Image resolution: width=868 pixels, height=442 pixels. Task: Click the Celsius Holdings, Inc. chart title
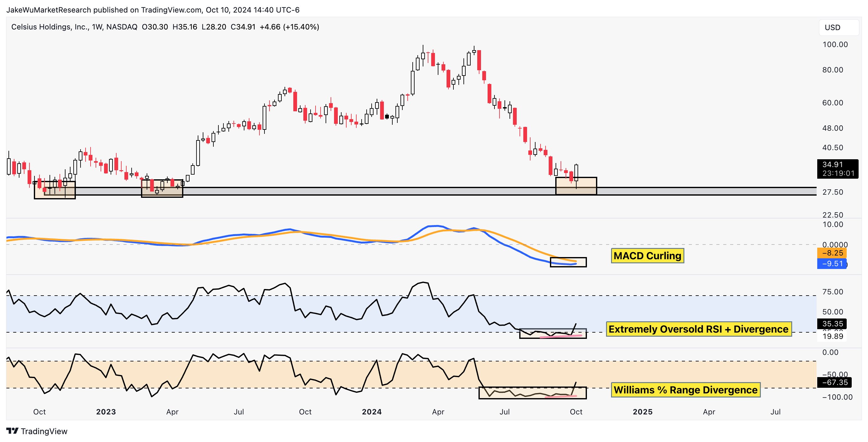[50, 27]
